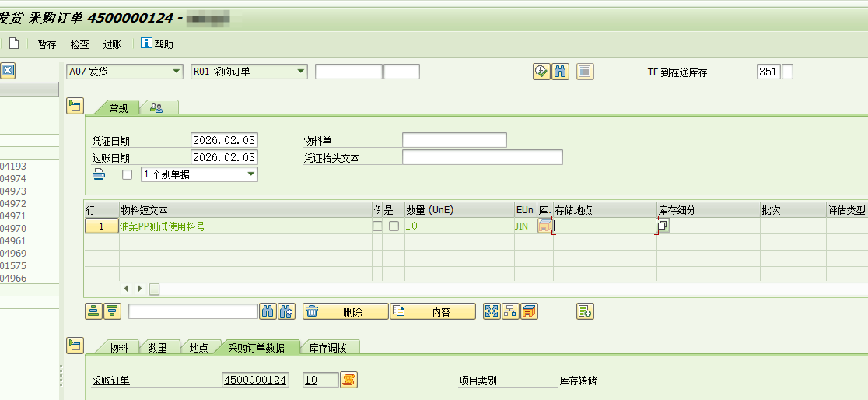Click the sort descending icon below item table
This screenshot has width=868, height=400.
pos(112,311)
